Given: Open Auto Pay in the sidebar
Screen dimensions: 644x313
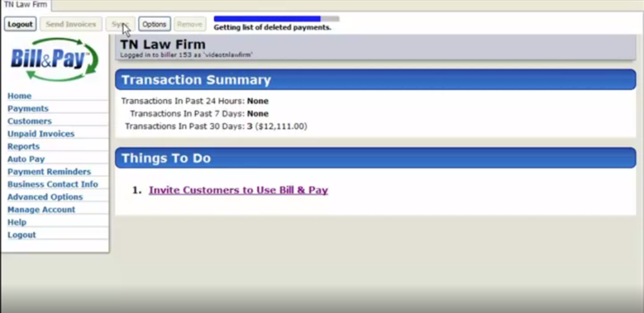Looking at the screenshot, I should pos(26,159).
